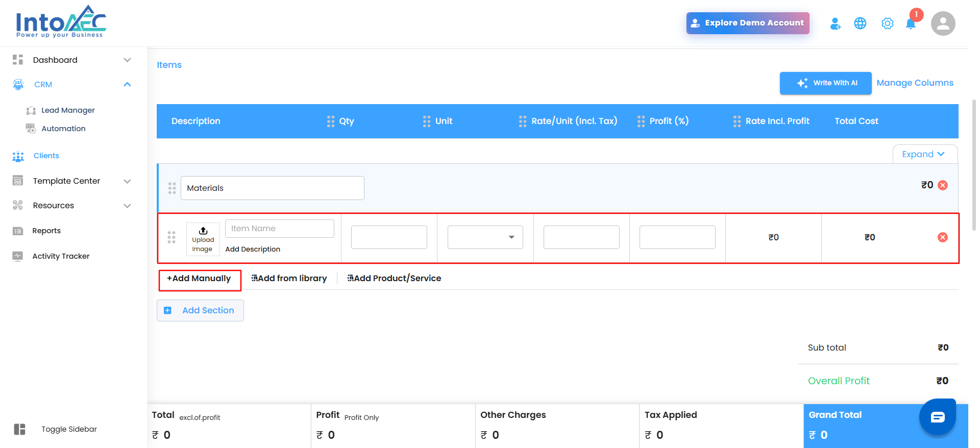Click the Description column header
980x448 pixels.
pos(196,121)
